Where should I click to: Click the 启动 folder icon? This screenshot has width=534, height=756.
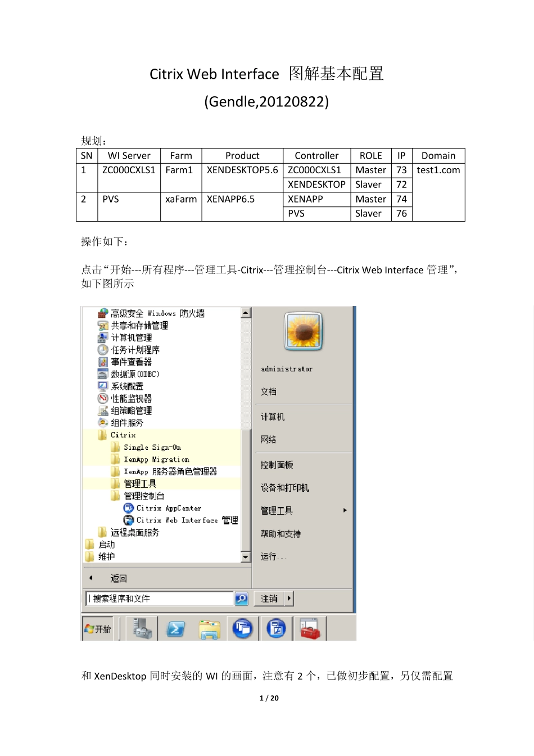pos(90,544)
